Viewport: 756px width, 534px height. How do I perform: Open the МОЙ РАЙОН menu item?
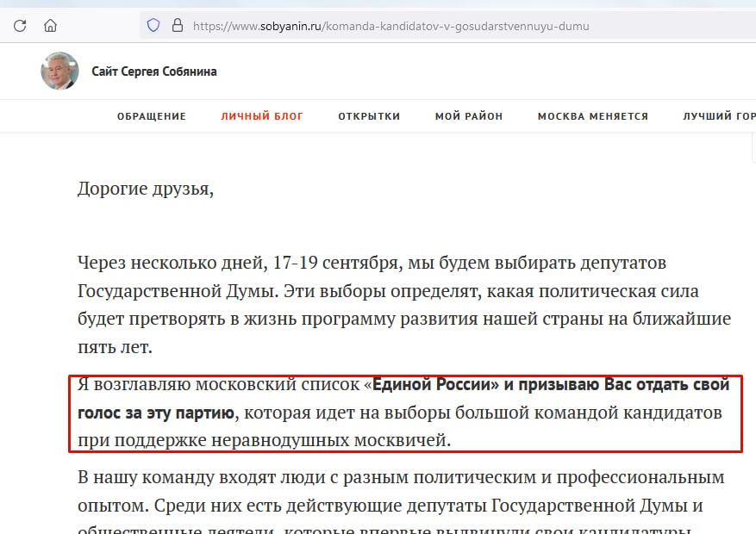click(x=469, y=116)
